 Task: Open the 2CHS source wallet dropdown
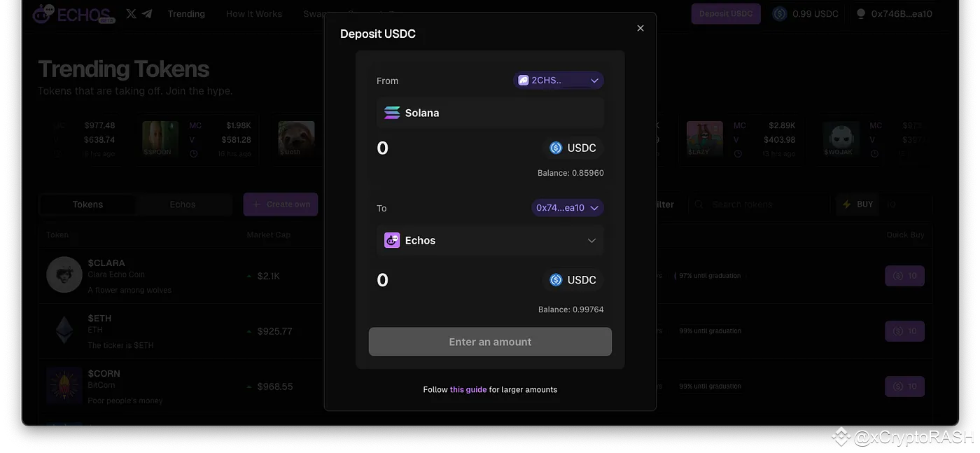(x=558, y=81)
